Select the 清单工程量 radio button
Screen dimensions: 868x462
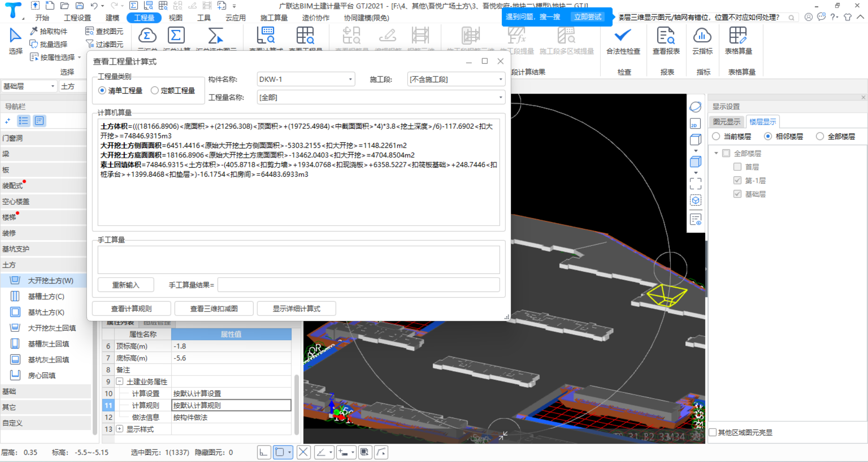tap(102, 90)
